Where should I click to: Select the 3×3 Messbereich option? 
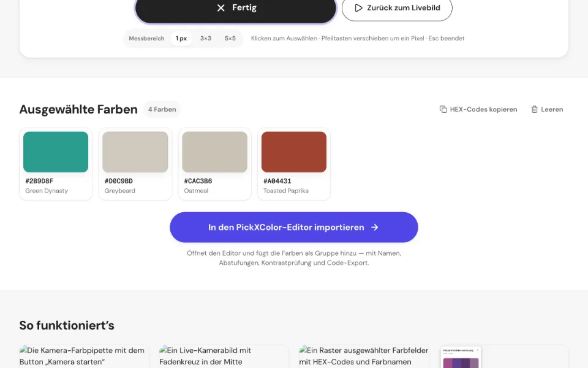click(206, 38)
